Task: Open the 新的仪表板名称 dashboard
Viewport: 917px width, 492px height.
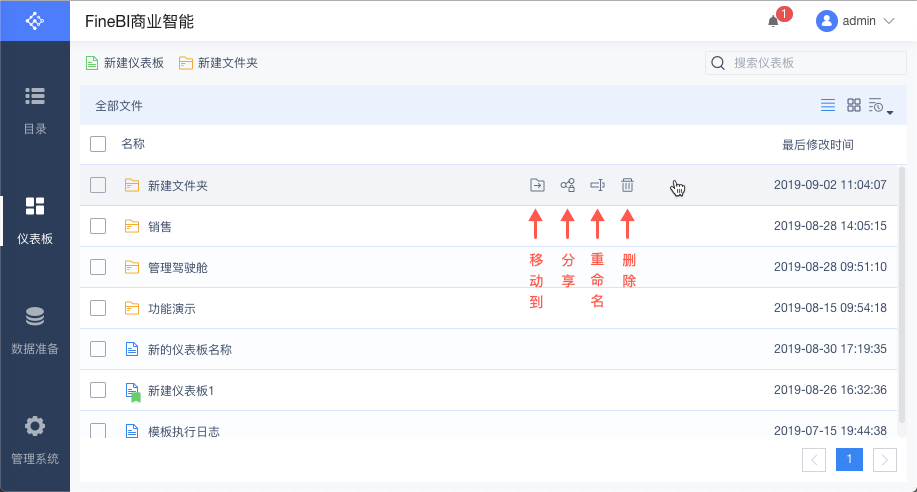Action: point(189,350)
